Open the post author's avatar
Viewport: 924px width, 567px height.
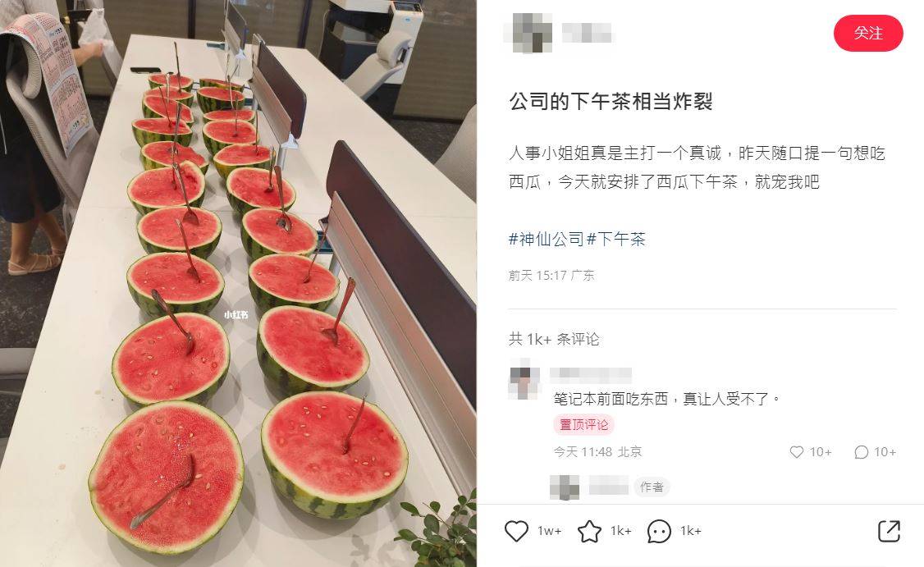tap(532, 33)
